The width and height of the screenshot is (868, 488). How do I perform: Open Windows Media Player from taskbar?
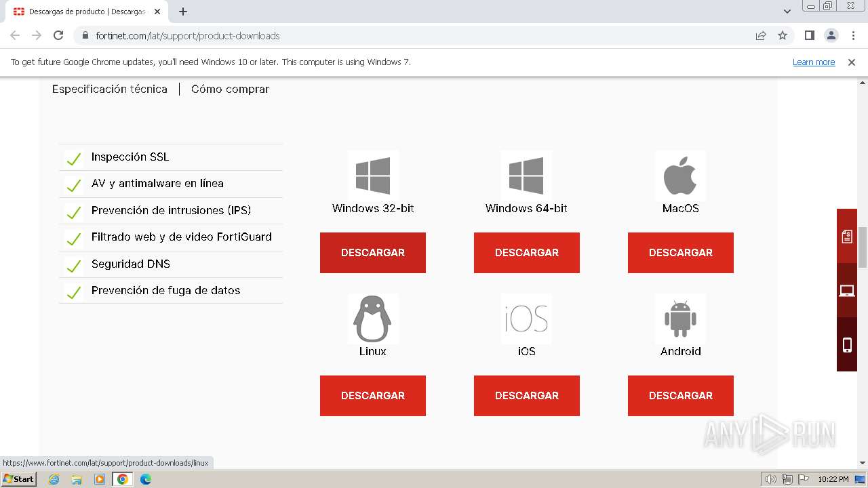[100, 479]
